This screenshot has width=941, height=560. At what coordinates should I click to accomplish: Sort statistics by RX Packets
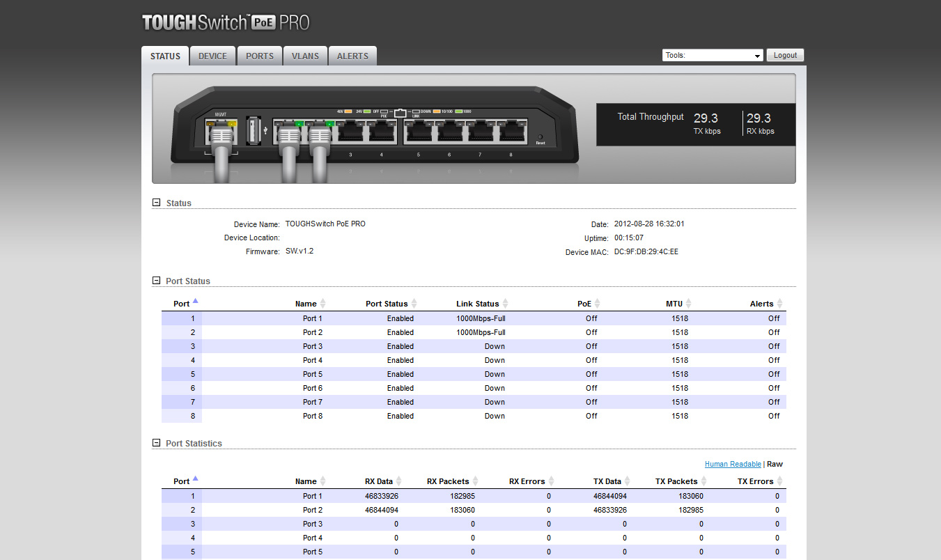[453, 481]
